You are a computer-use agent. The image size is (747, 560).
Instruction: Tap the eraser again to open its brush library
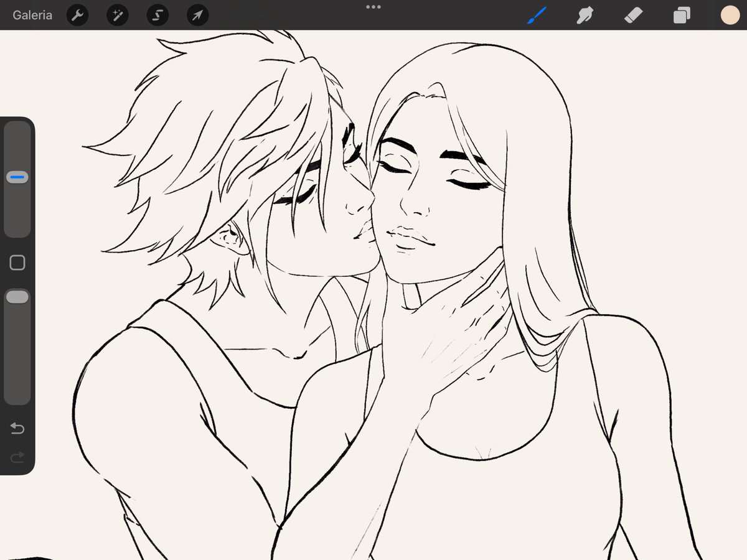(633, 15)
